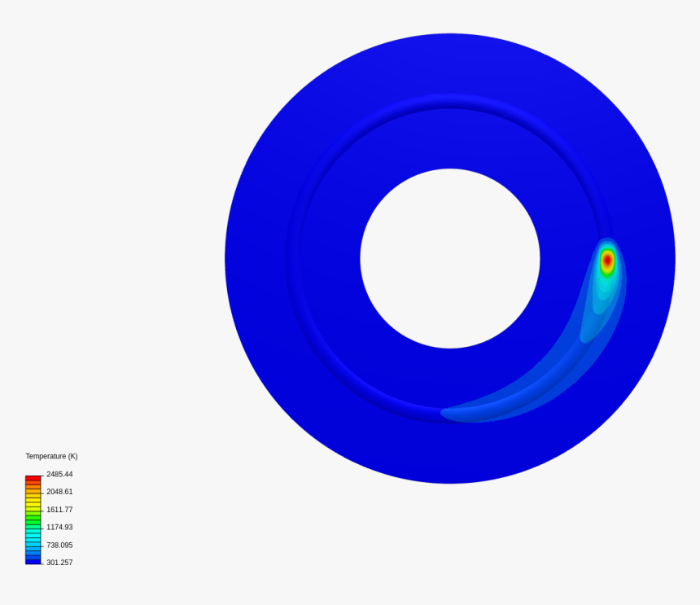Select the 1174.93 legend value

[59, 527]
